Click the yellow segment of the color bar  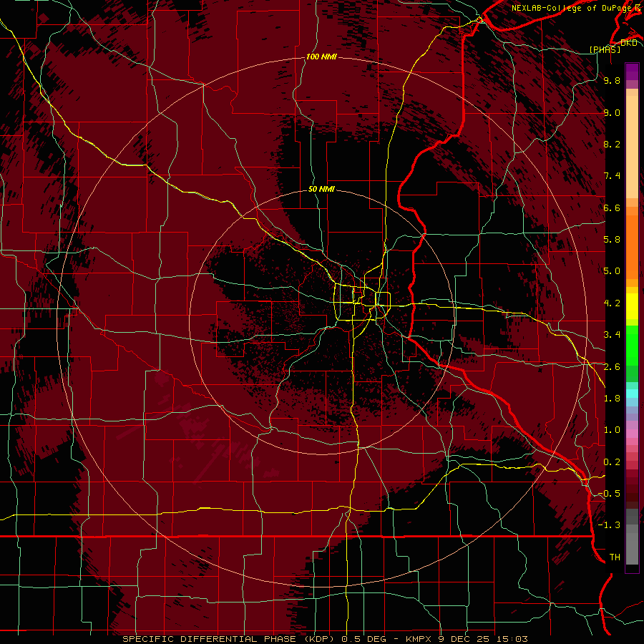[x=632, y=306]
